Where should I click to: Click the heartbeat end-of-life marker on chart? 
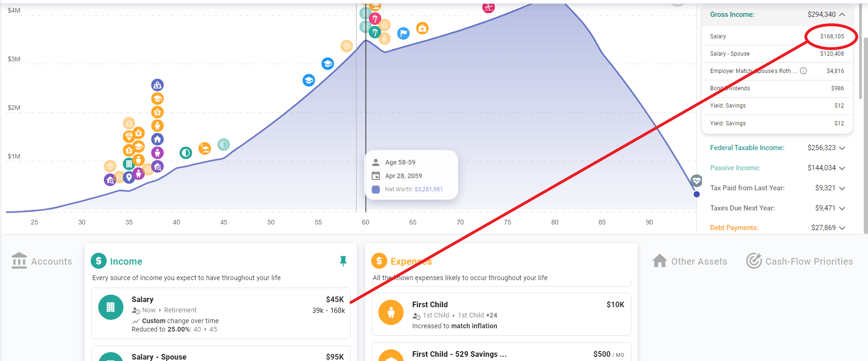696,180
